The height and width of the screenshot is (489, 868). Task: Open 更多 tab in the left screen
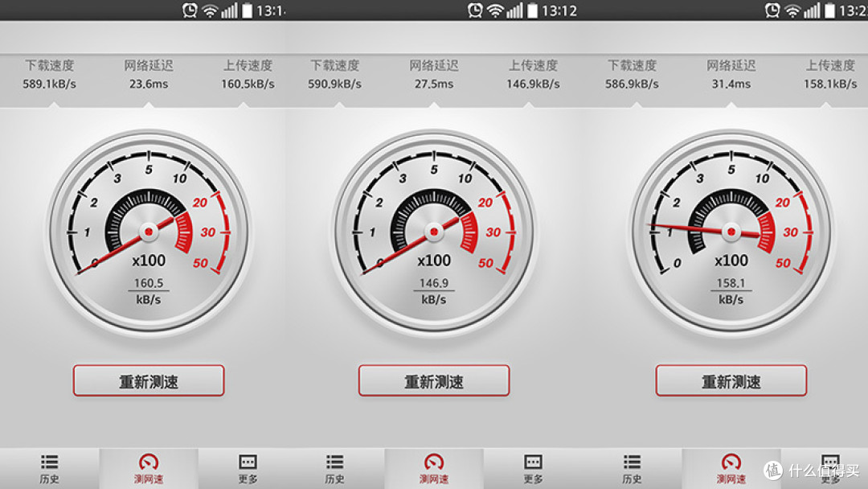[248, 469]
